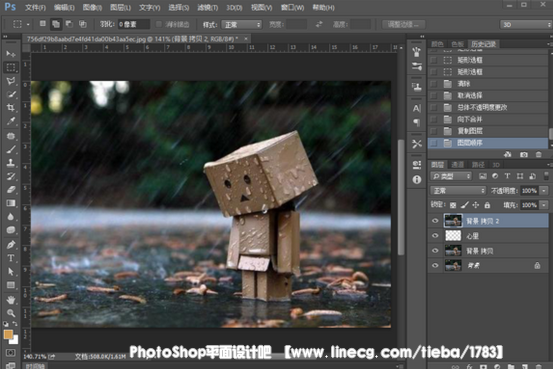Click the Intersect with selection mode icon
The image size is (553, 369).
83,24
